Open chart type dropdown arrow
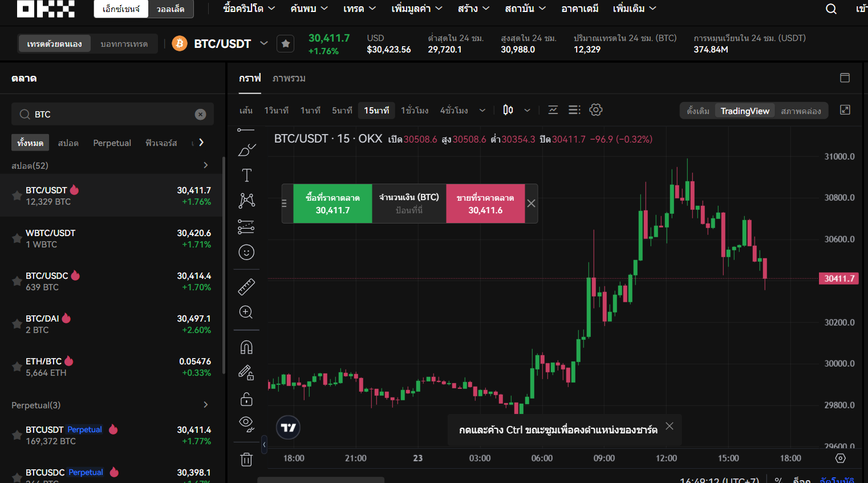 coord(528,111)
